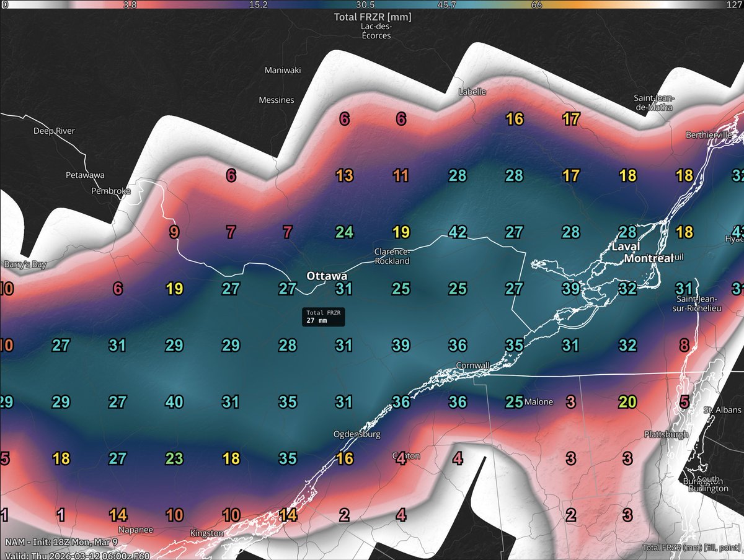The height and width of the screenshot is (560, 744).
Task: Click the 40 freezing rain point value
Action: [174, 402]
